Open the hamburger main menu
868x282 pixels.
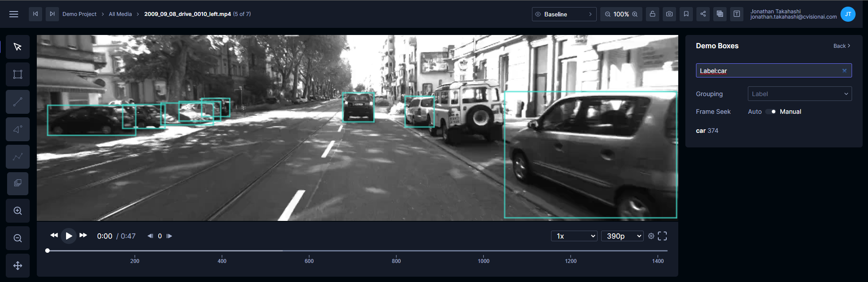[14, 14]
